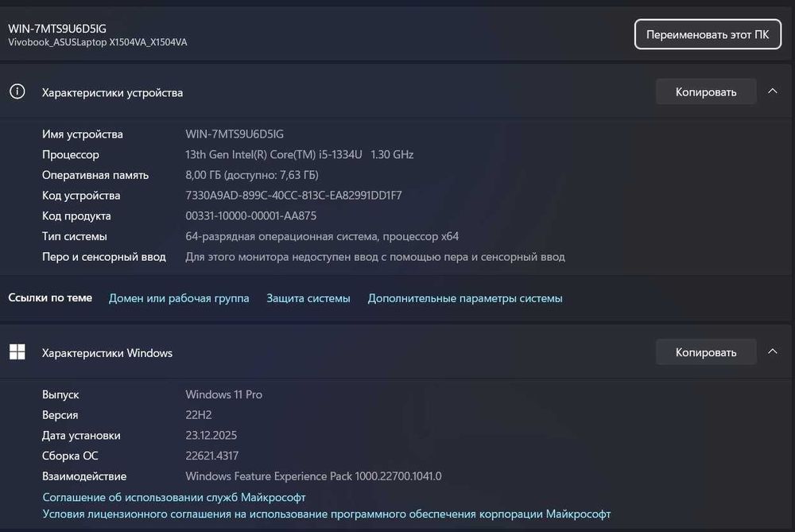Screen dimensions: 795x532
Task: Click edition value Windows 11 Pro
Action: pyautogui.click(x=223, y=394)
